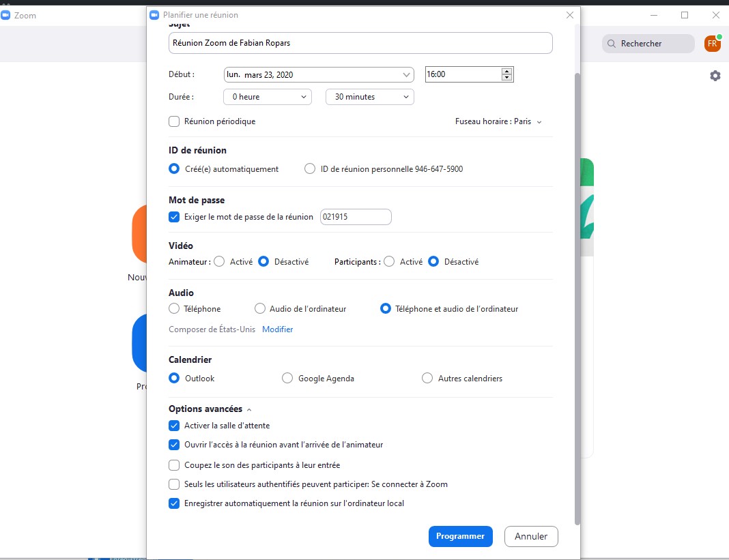Click the Zoom logo in top-left corner
The image size is (729, 560).
[x=8, y=15]
